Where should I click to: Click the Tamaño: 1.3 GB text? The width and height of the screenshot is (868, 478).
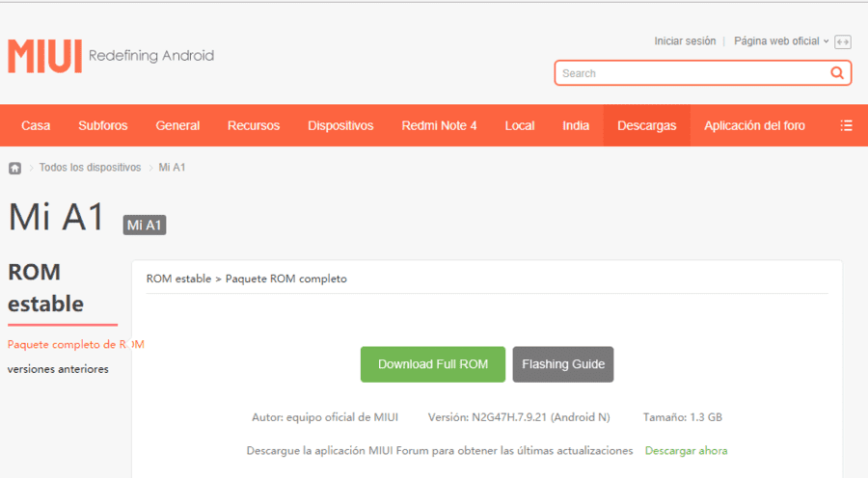(683, 417)
